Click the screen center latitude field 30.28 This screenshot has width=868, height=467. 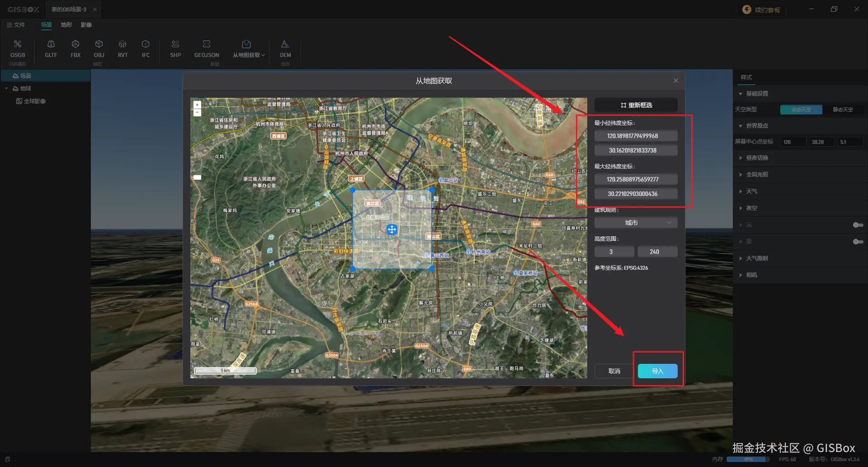pyautogui.click(x=822, y=142)
